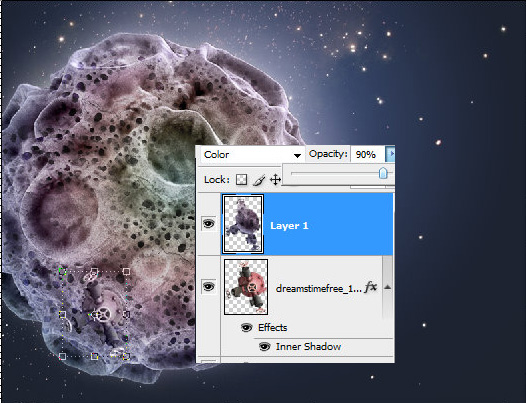Click the Opacity label
Screen dimensions: 526x403
coord(328,154)
